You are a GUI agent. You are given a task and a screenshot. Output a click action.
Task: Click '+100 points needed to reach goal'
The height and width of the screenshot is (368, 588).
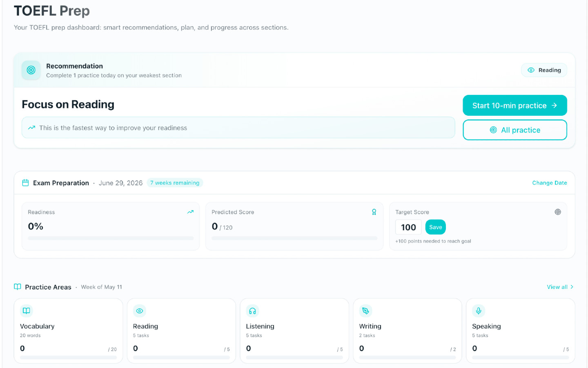click(433, 241)
